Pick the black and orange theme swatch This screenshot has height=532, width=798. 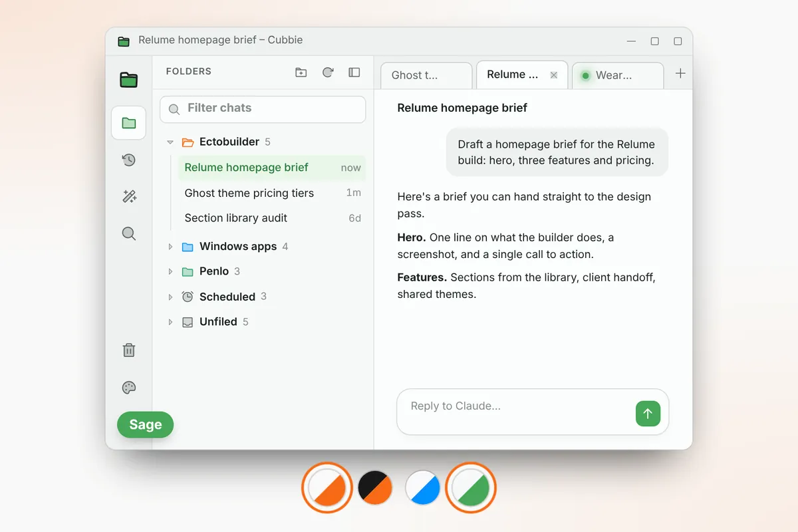376,487
